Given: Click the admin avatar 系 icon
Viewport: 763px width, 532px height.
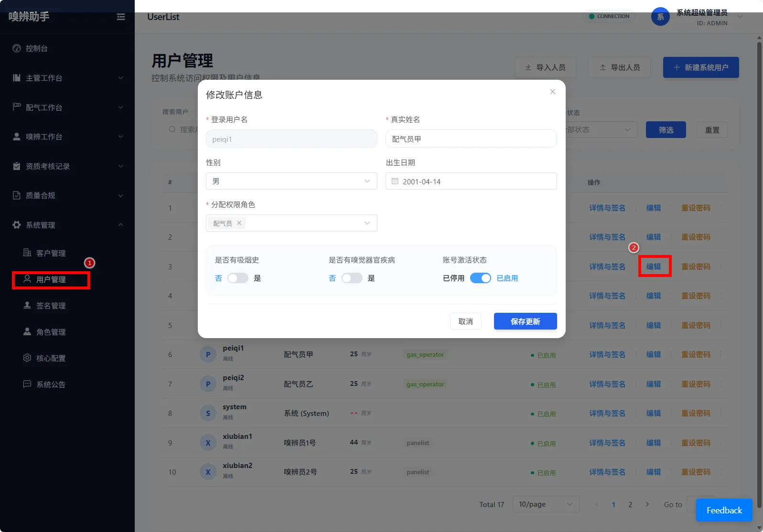Looking at the screenshot, I should [660, 17].
